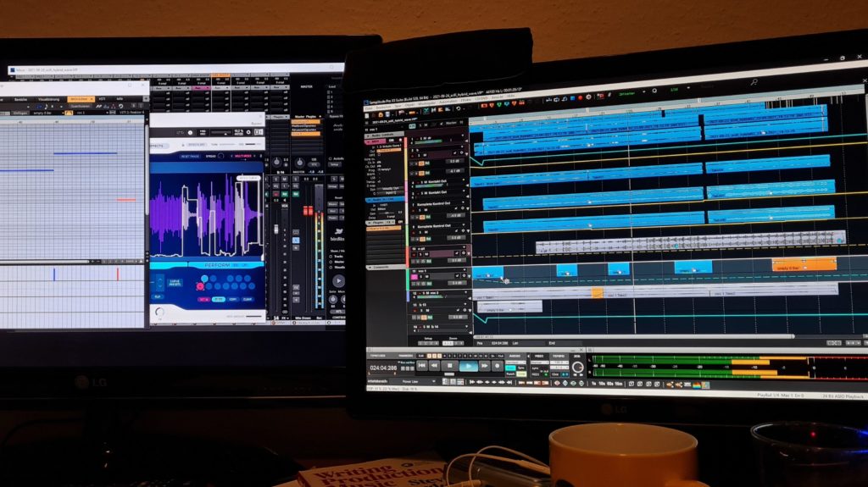Image resolution: width=868 pixels, height=487 pixels.
Task: Click the Fast Forward button in the transport
Action: coord(484,366)
